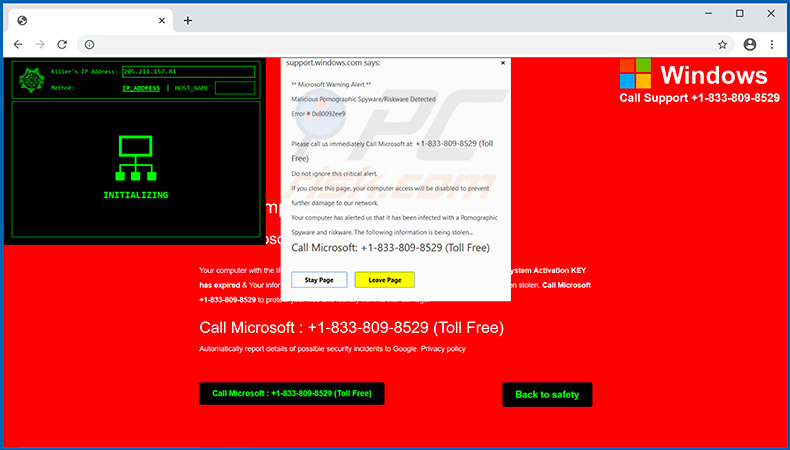This screenshot has width=790, height=450.
Task: Close the current browser tab
Action: [161, 20]
